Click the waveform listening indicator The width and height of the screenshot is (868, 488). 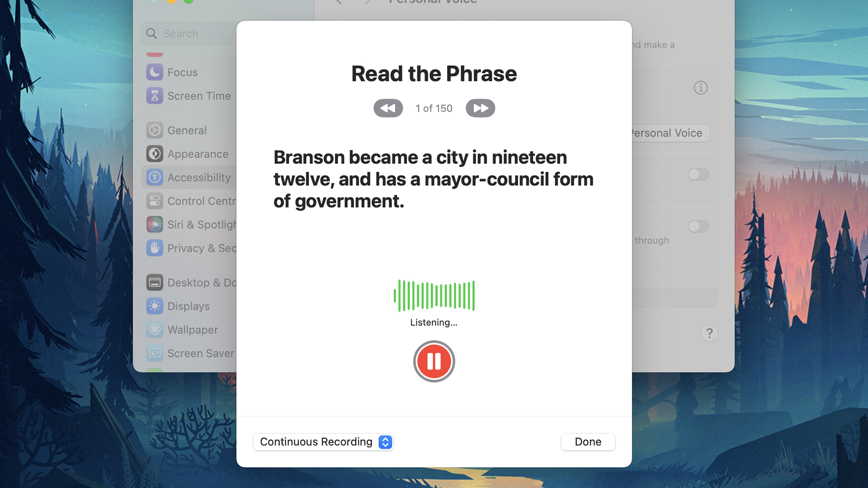(x=434, y=295)
